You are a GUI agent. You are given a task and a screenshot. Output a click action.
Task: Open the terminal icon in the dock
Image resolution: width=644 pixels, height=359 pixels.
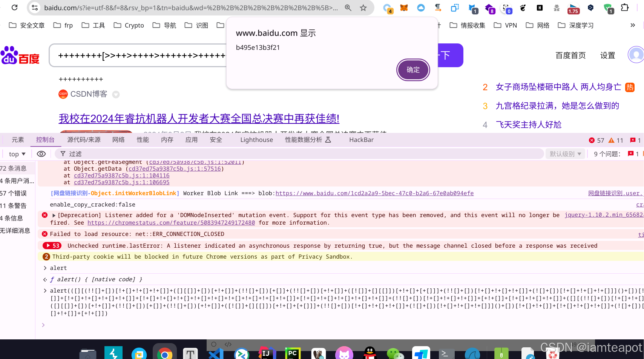(447, 354)
